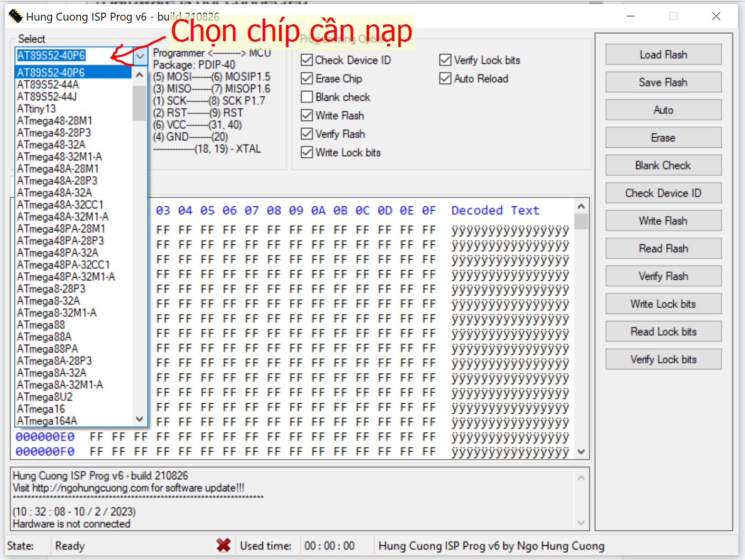Choose ATmega48PA-28M1 from the list
Image resolution: width=745 pixels, height=560 pixels.
tap(73, 229)
